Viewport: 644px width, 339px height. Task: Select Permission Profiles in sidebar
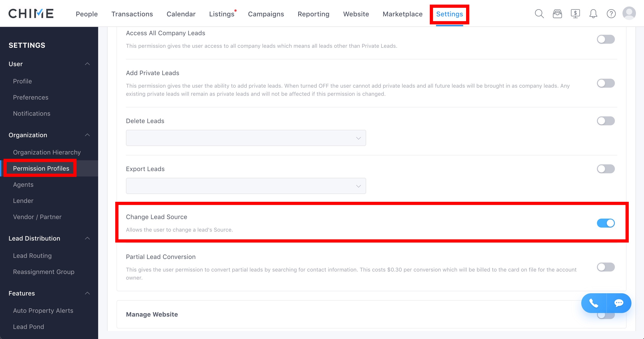click(41, 168)
